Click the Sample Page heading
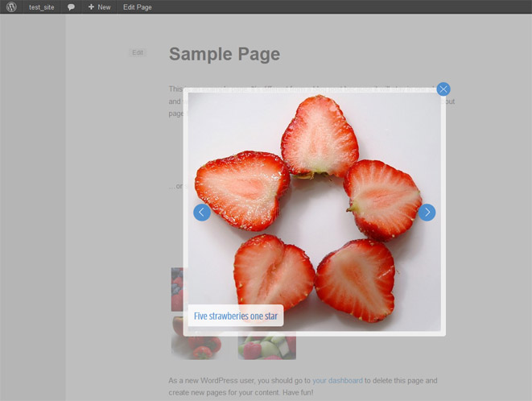This screenshot has width=532, height=401. (225, 54)
